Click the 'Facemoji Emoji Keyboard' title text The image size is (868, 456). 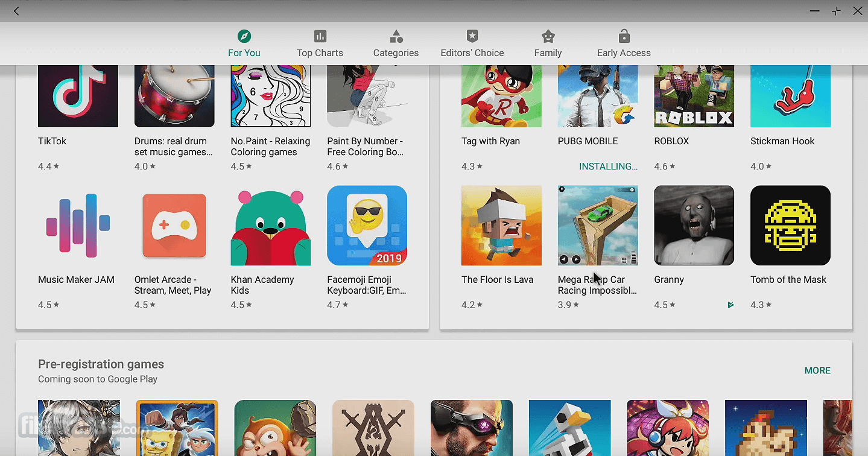click(x=367, y=285)
